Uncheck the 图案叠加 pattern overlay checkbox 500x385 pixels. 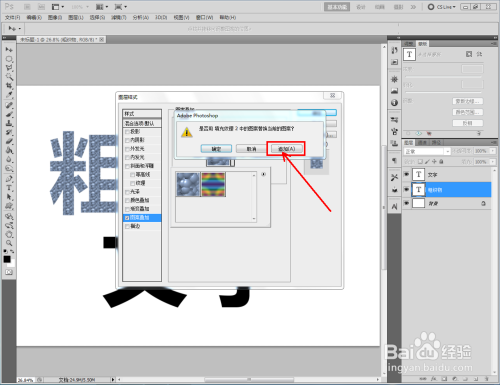click(127, 218)
